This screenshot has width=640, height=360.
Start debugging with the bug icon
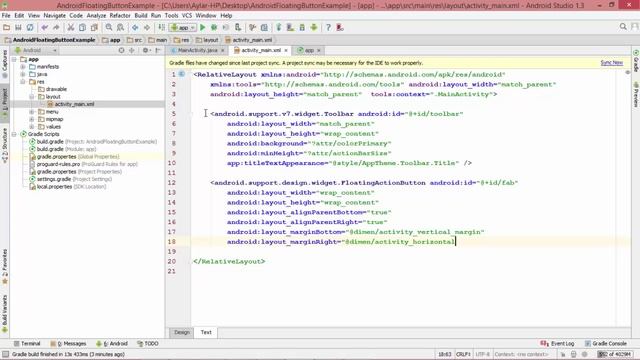(x=214, y=27)
